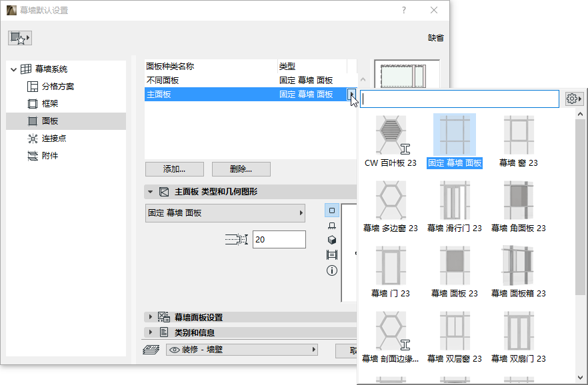Open the info preview icon
Viewport: 588px width, 385px height.
[332, 270]
